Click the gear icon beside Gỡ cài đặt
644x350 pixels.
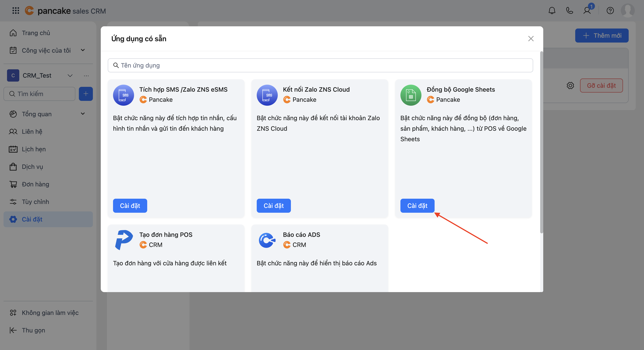tap(570, 86)
